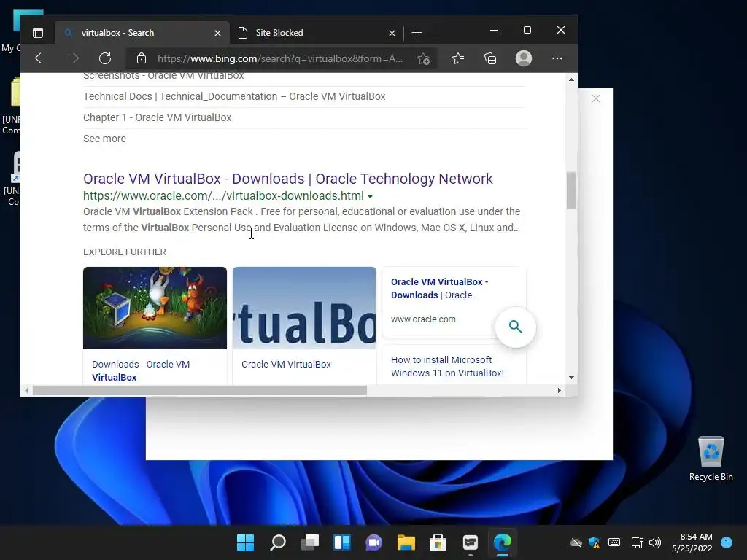
Task: Open the Collections icon
Action: pos(490,58)
